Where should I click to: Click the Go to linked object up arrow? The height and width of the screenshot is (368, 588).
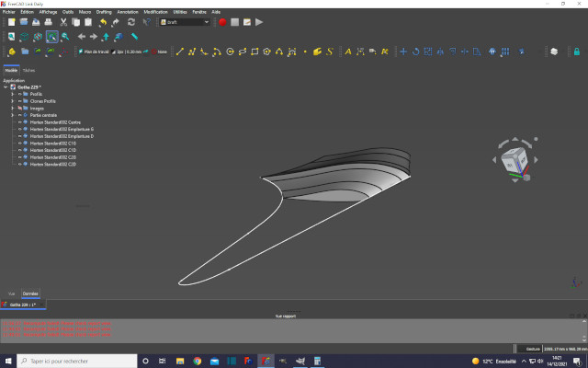[x=107, y=37]
